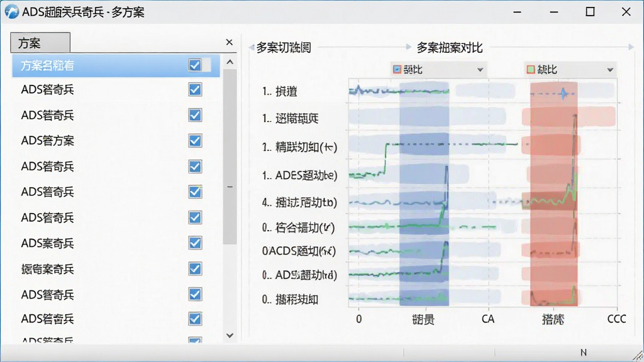This screenshot has width=644, height=362.
Task: Select the chart row labeled 0.. ADS
Action: tap(299, 275)
